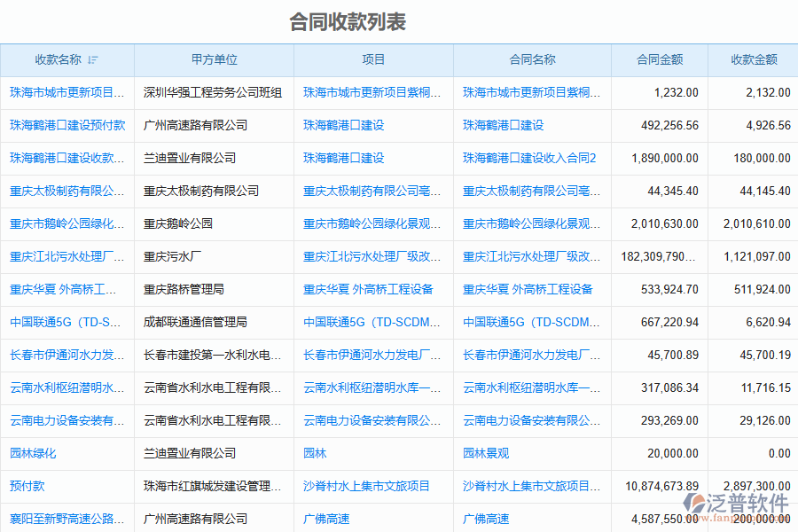
Task: Open receipt link 长春市伊通河水力发… in first column
Action: pyautogui.click(x=66, y=356)
